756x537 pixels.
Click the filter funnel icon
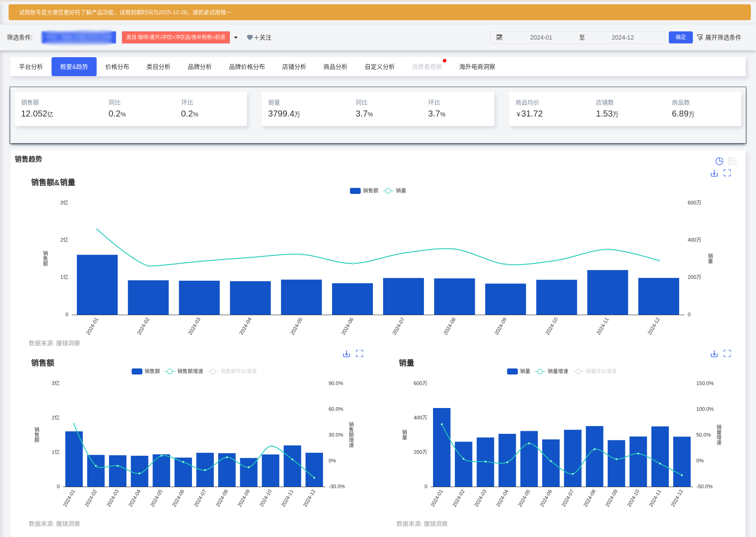click(700, 37)
